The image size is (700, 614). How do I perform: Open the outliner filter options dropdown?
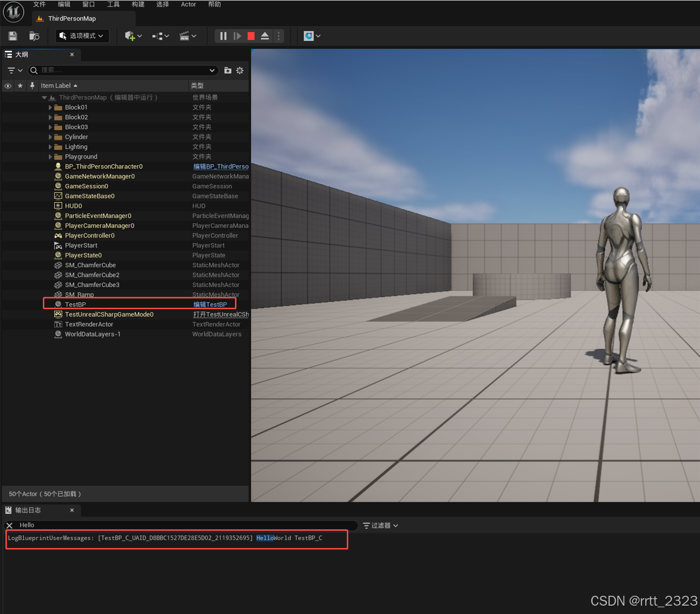point(15,70)
